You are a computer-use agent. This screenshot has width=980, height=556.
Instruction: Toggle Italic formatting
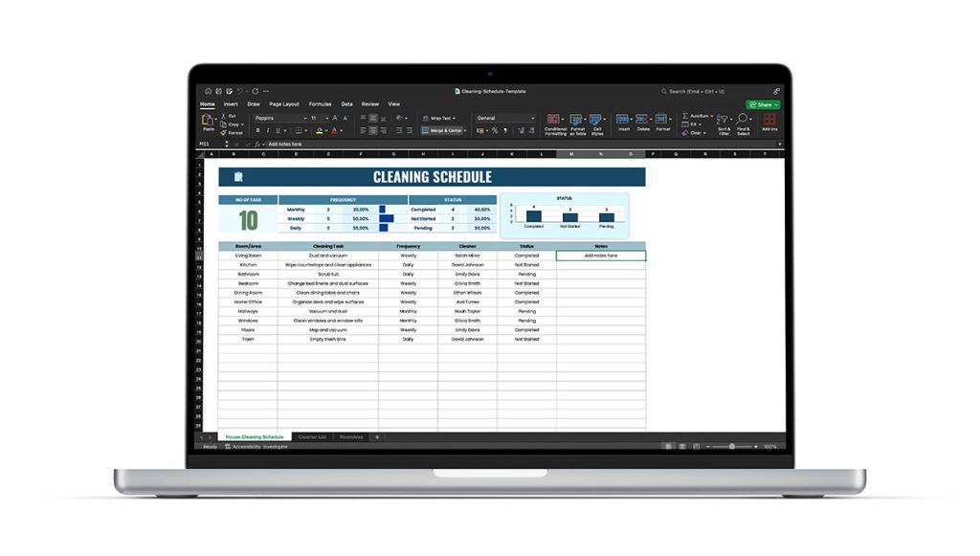(269, 130)
